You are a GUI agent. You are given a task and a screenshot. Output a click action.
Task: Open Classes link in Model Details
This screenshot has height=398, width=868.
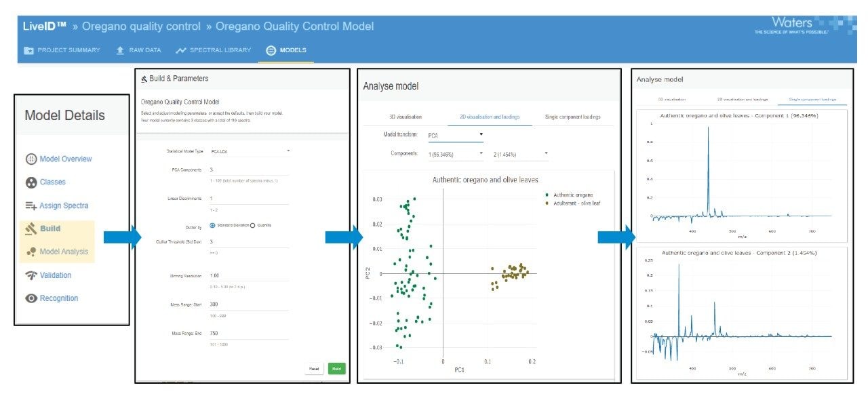(x=53, y=182)
